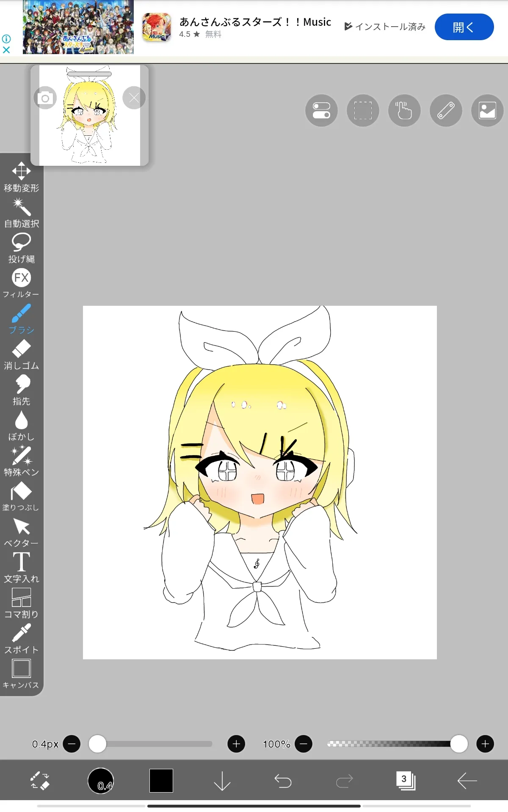Screen dimensions: 508x812
Task: Tap the down arrow hide-toolbar icon
Action: click(222, 781)
